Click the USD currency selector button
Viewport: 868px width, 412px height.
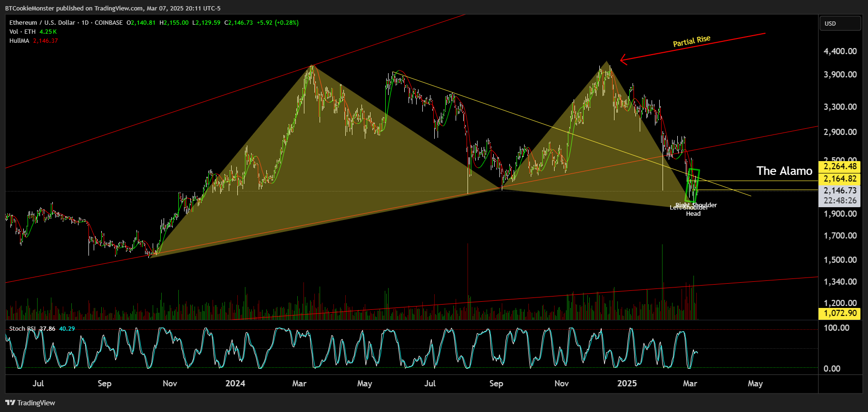(x=840, y=23)
